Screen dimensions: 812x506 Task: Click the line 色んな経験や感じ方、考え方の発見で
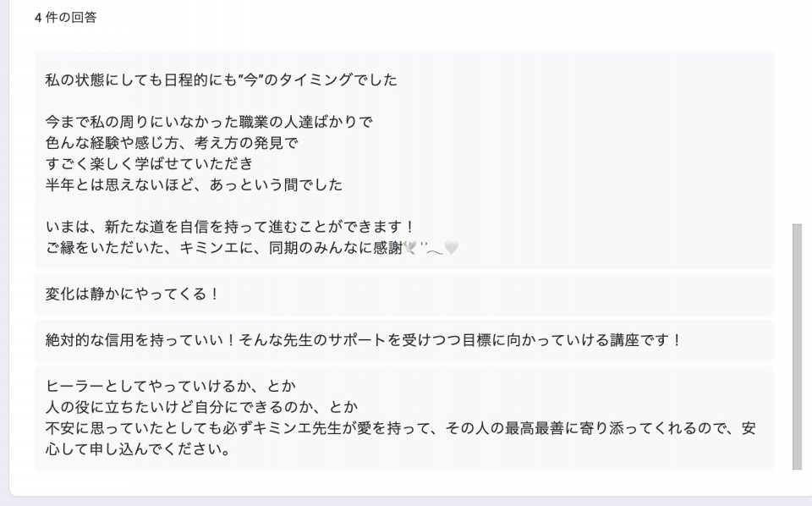pos(172,143)
